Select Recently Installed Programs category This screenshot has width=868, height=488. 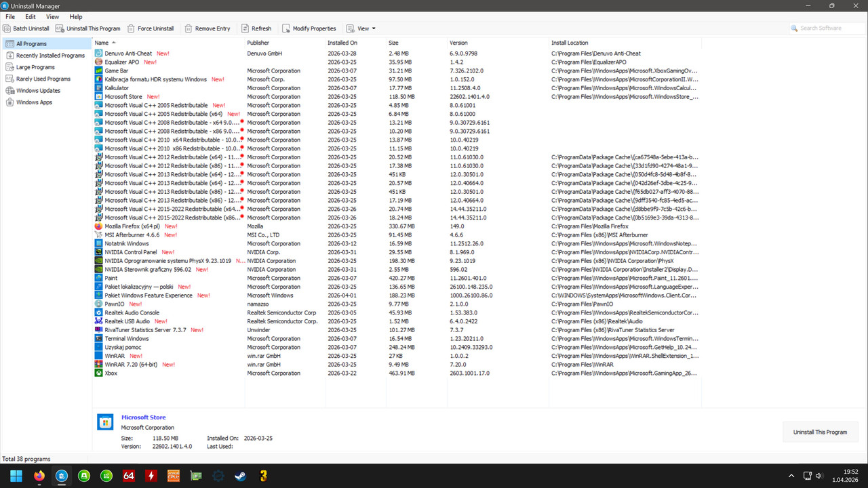46,56
